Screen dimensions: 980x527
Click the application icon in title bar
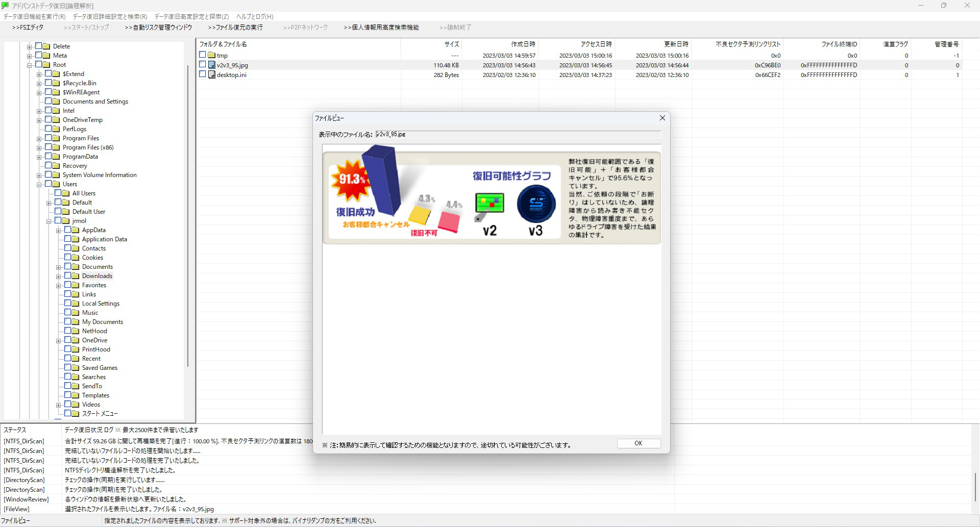coord(6,6)
